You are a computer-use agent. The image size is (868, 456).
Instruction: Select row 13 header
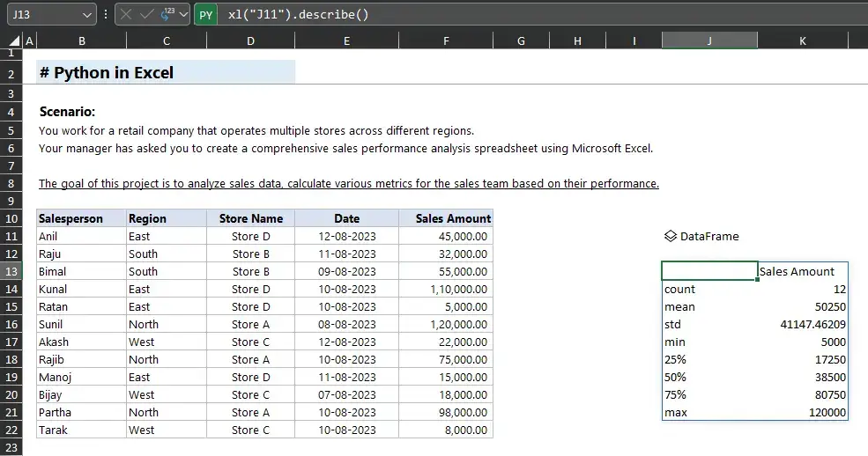(11, 271)
